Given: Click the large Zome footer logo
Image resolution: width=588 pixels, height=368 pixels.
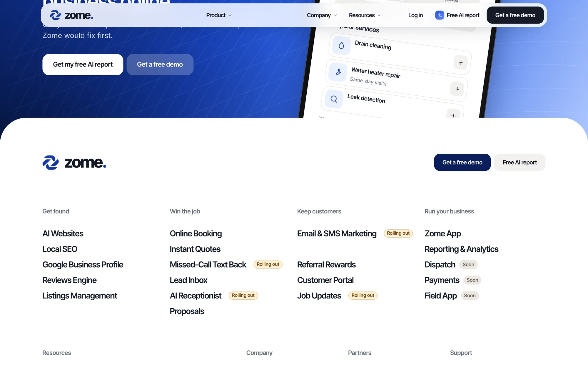Looking at the screenshot, I should point(74,163).
